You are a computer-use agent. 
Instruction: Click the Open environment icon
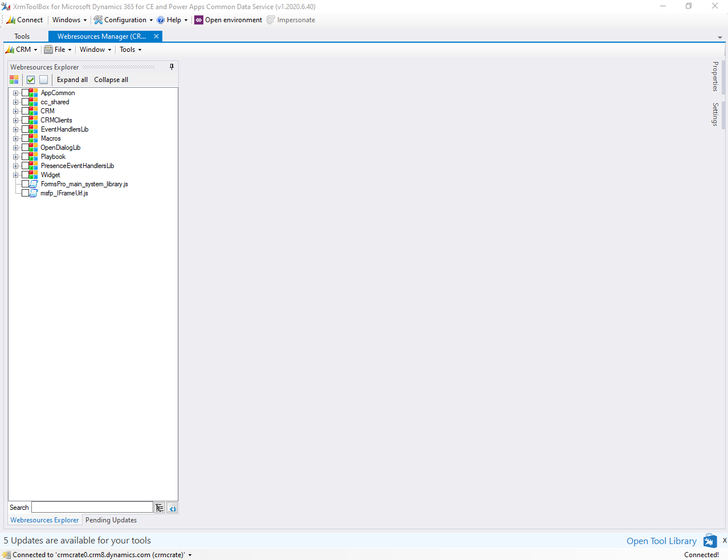tap(199, 19)
